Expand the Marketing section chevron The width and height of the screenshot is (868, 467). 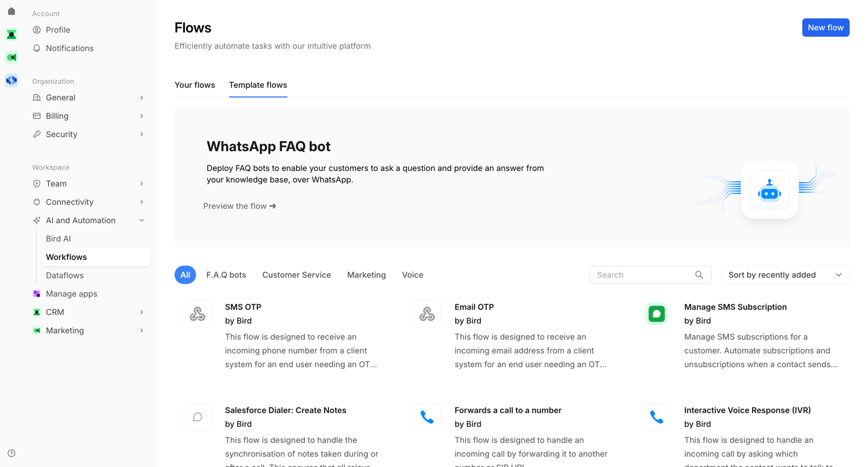[142, 330]
